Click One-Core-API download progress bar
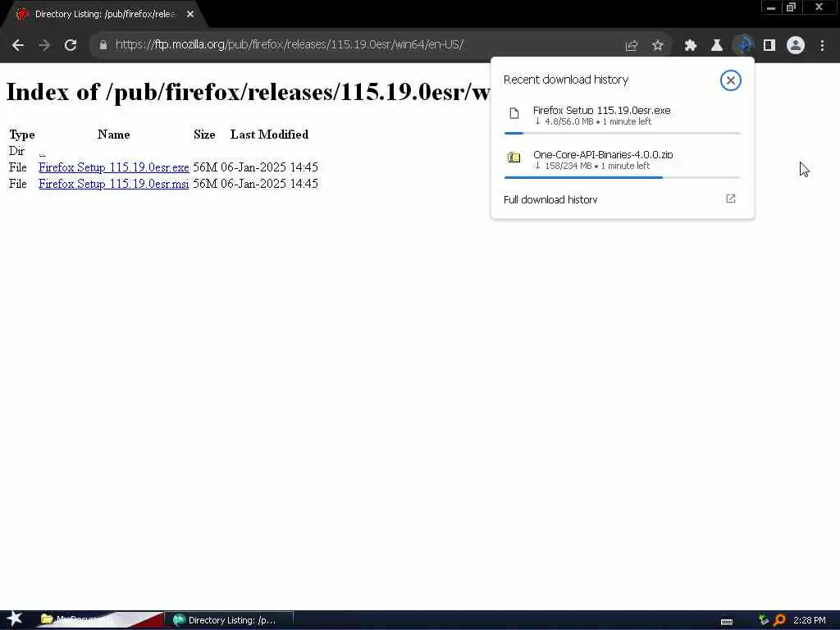 tap(623, 177)
